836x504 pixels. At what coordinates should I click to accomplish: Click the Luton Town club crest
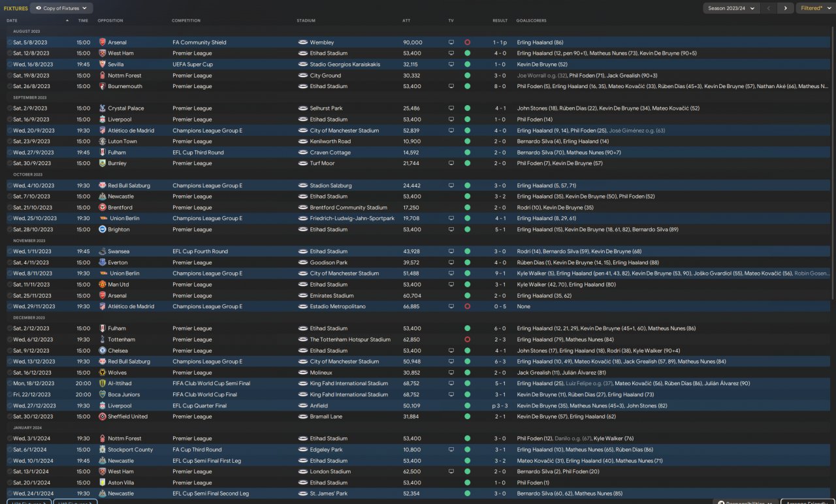(103, 141)
